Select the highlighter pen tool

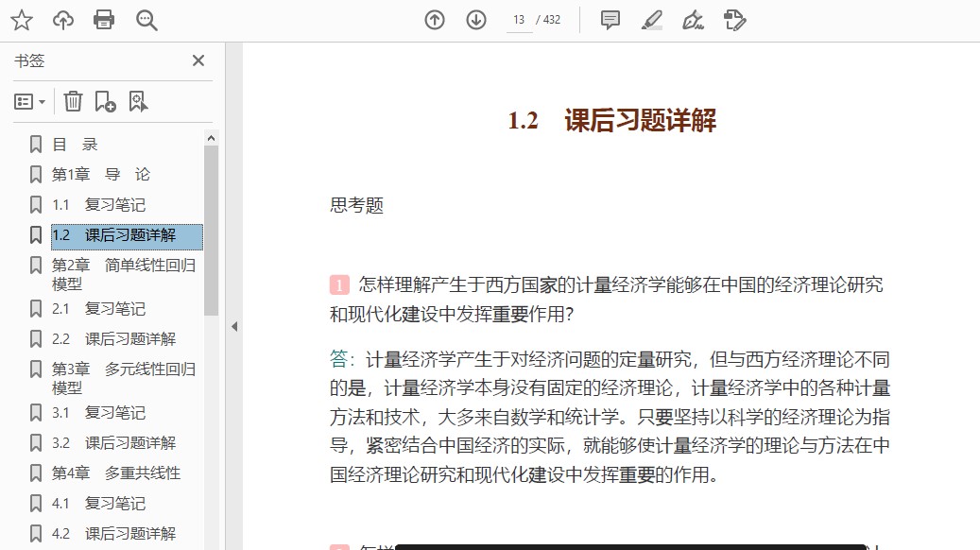click(x=651, y=20)
